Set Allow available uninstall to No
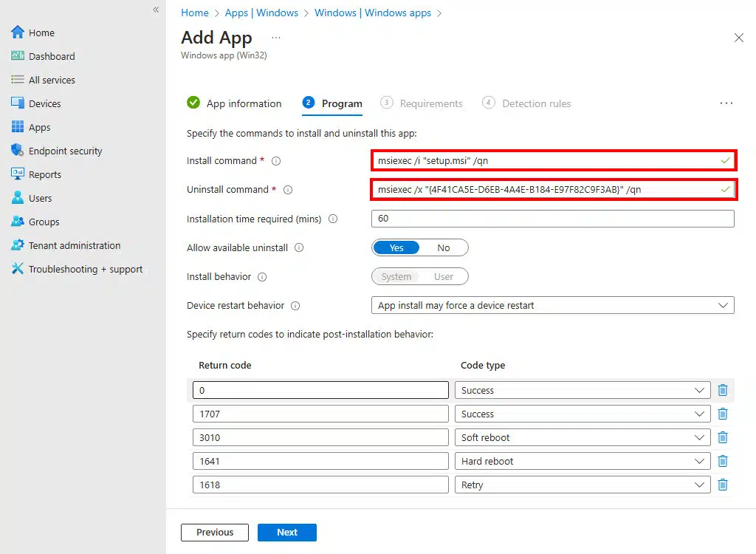Screen dimensions: 756x554 (x=444, y=247)
